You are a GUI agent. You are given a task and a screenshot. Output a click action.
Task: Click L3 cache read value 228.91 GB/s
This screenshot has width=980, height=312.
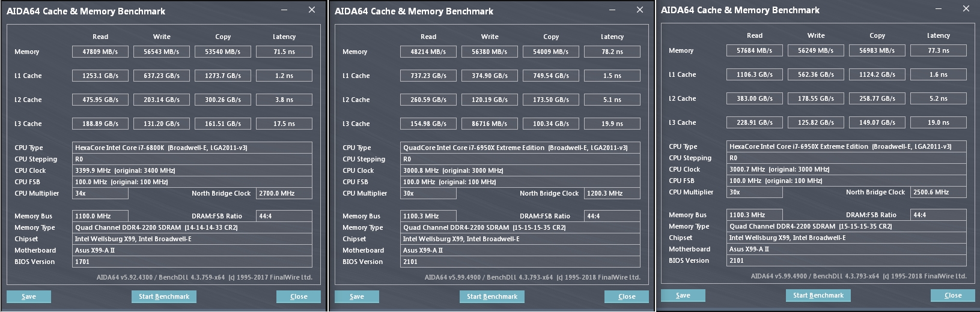tap(755, 122)
